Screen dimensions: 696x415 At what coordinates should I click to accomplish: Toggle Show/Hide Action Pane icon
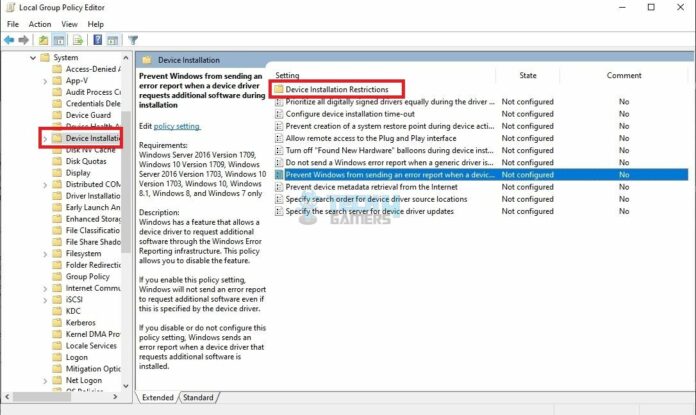(113, 40)
